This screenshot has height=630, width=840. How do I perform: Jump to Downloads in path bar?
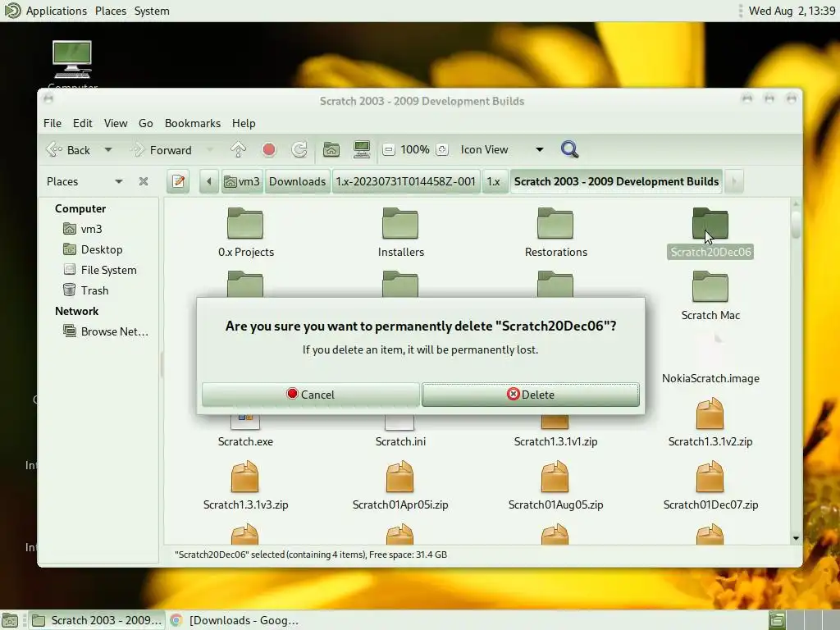(297, 181)
